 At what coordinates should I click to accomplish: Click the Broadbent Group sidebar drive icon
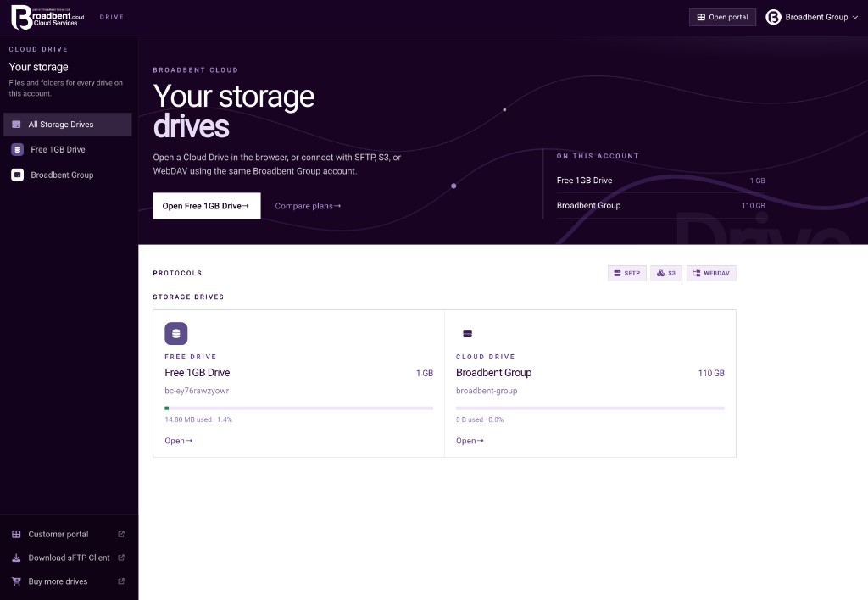tap(18, 175)
